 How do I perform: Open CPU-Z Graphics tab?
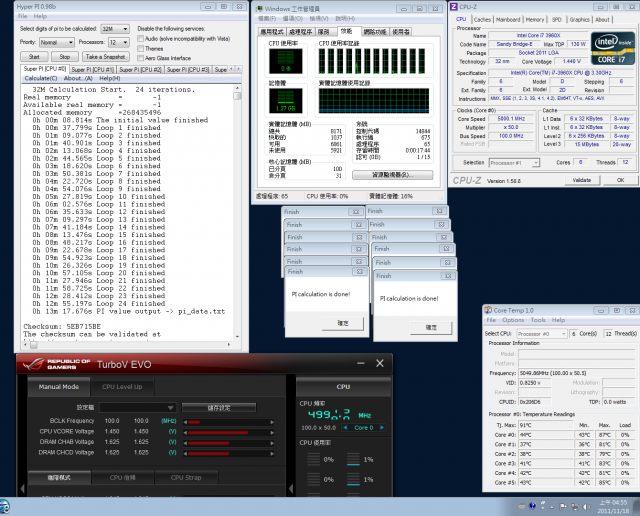(580, 20)
